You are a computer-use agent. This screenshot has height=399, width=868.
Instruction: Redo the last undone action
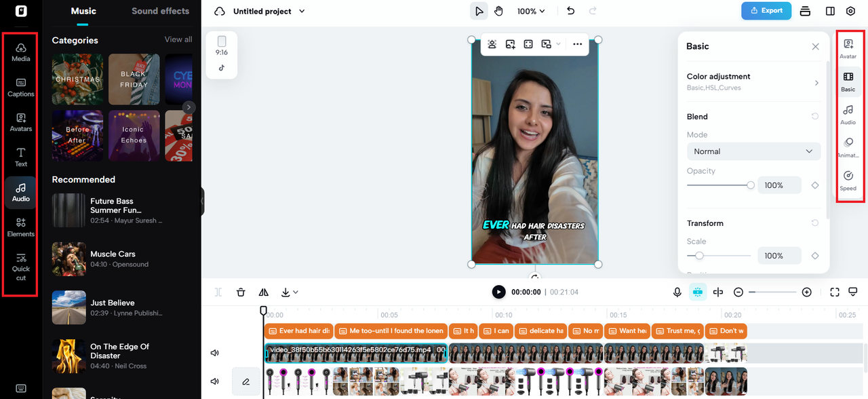(593, 11)
